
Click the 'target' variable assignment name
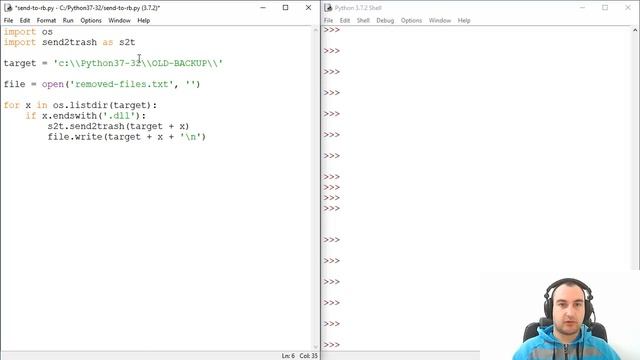20,63
